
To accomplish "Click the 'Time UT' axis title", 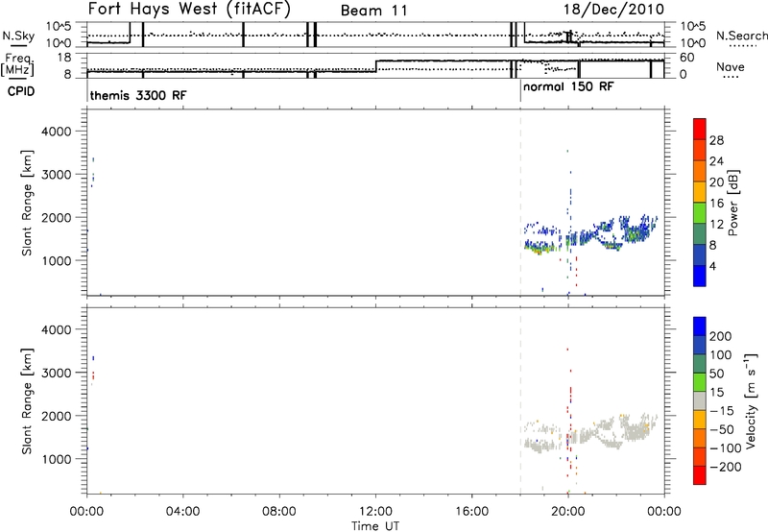I will click(x=375, y=526).
